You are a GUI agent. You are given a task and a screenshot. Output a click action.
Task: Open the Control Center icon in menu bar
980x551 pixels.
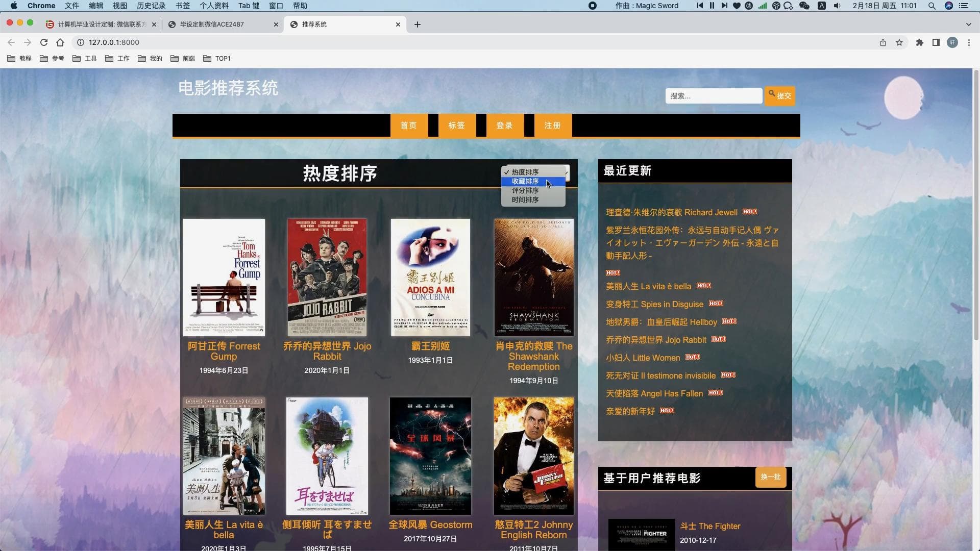pos(964,6)
